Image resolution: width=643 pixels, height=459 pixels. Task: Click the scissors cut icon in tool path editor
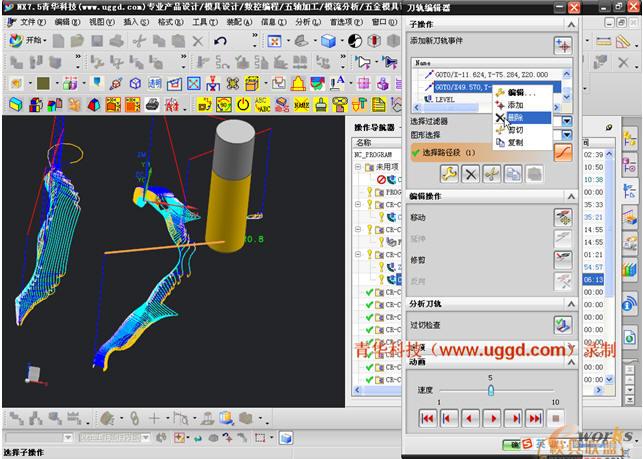[492, 174]
